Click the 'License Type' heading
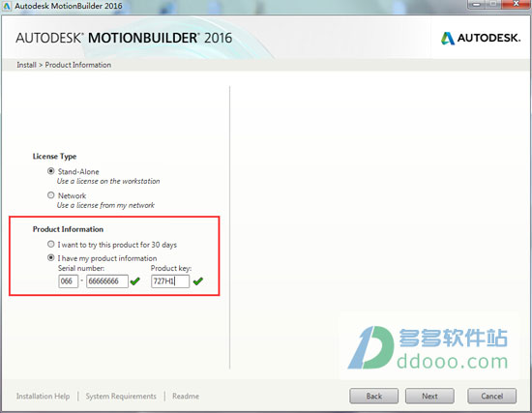 [x=54, y=157]
